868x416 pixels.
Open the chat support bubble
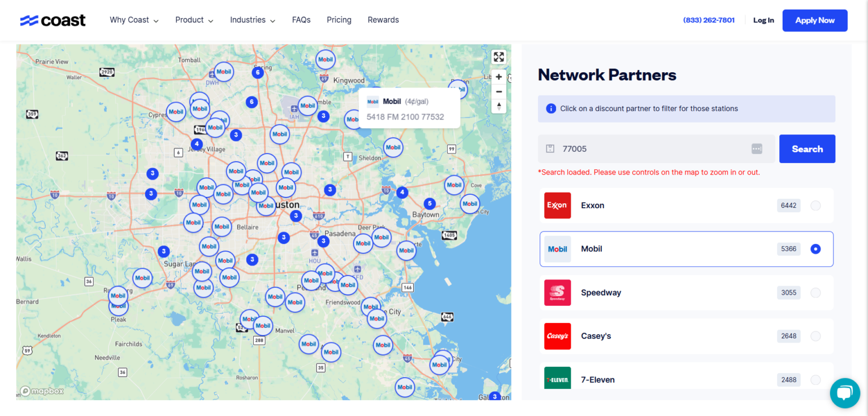pos(844,393)
